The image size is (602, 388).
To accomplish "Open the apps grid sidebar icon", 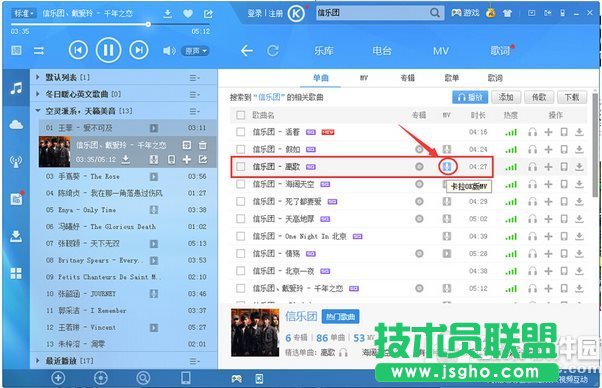I will (16, 274).
